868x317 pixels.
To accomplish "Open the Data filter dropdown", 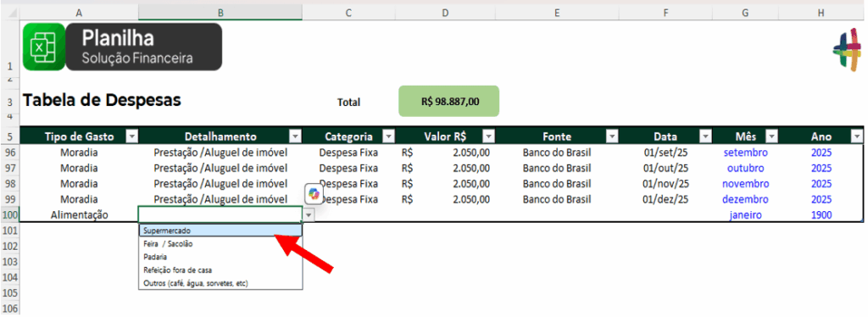I will 705,136.
